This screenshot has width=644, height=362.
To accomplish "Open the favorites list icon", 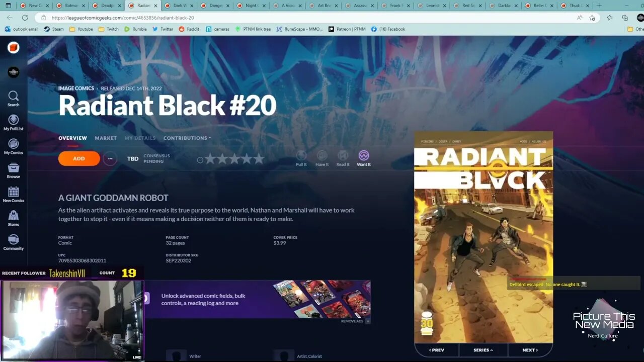I will 610,18.
